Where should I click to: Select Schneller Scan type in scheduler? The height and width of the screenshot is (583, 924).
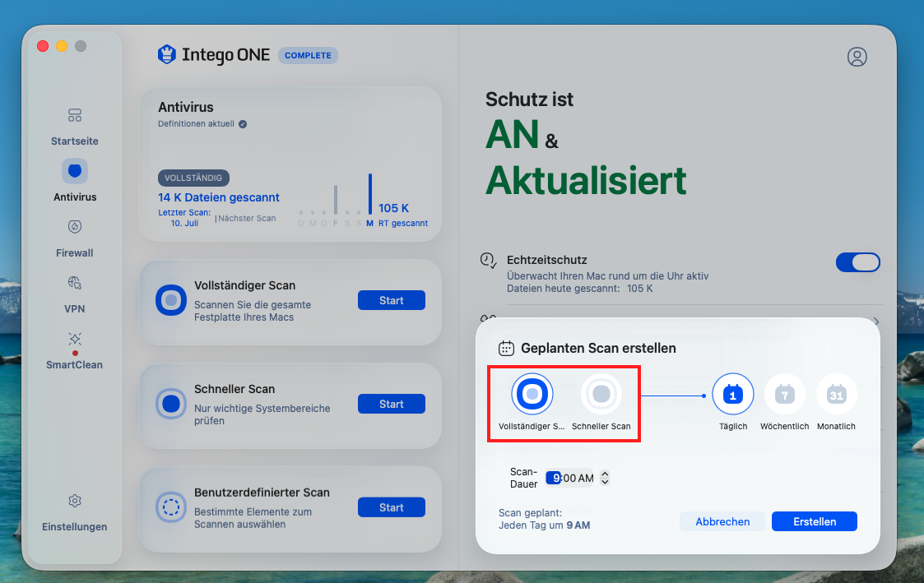tap(601, 394)
